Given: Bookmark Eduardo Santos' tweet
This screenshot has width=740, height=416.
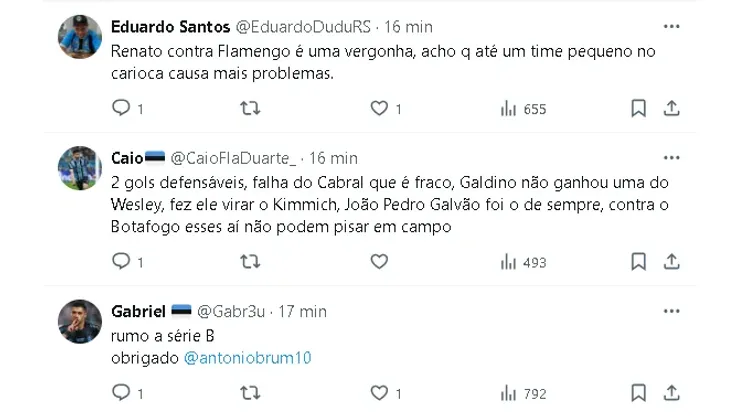Looking at the screenshot, I should [638, 108].
